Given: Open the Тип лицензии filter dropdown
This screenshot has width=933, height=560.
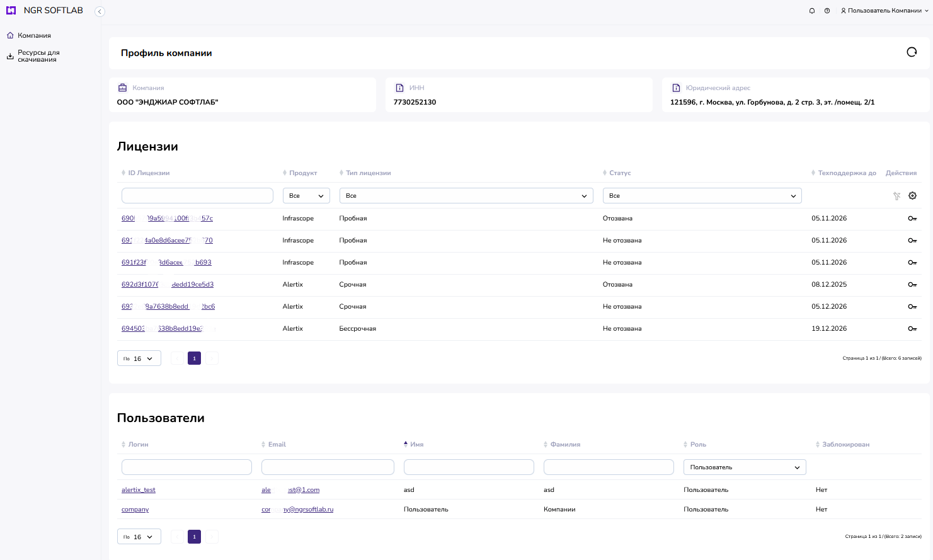Looking at the screenshot, I should pos(466,196).
